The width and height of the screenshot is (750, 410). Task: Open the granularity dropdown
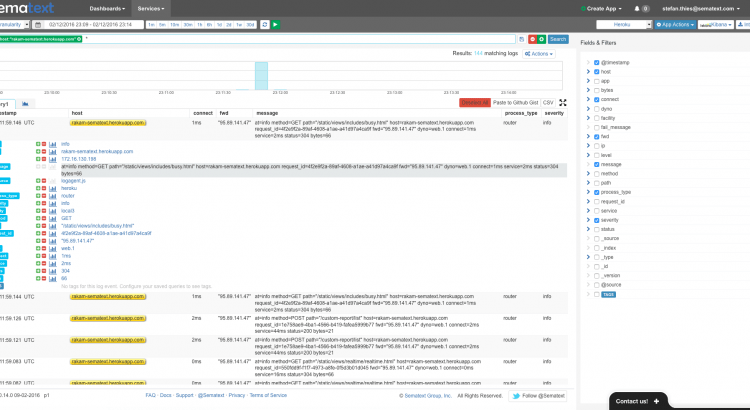click(13, 24)
